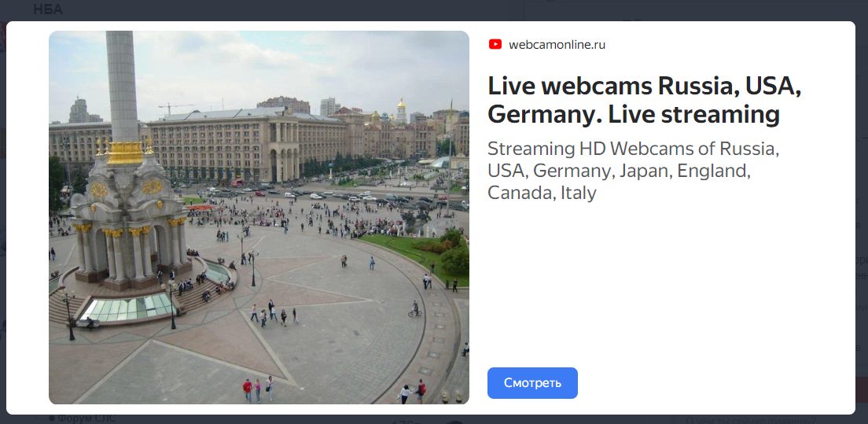Click the red YouTube icon
This screenshot has height=424, width=868.
click(495, 44)
